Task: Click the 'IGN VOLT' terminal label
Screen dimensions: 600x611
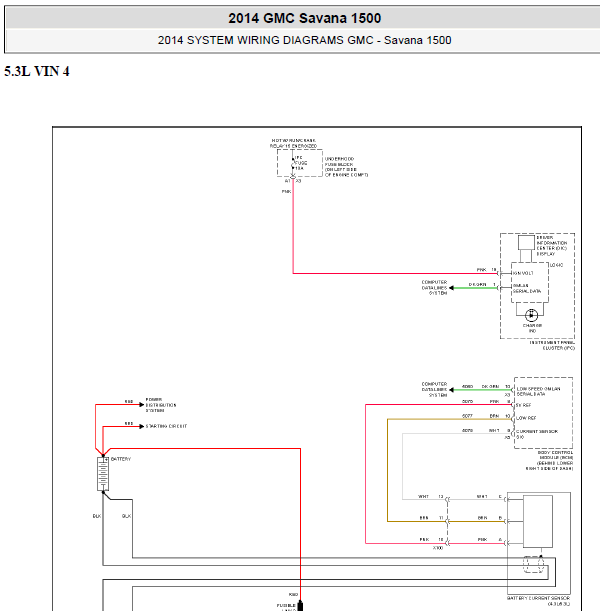Action: click(x=523, y=273)
